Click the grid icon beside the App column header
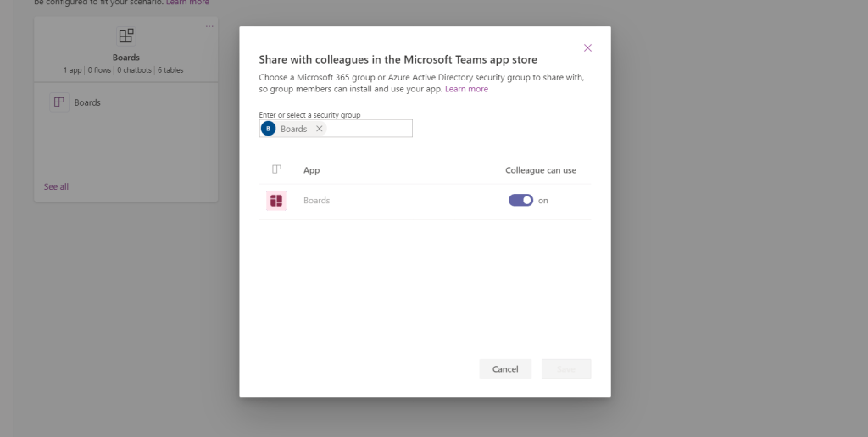868x437 pixels. tap(276, 169)
